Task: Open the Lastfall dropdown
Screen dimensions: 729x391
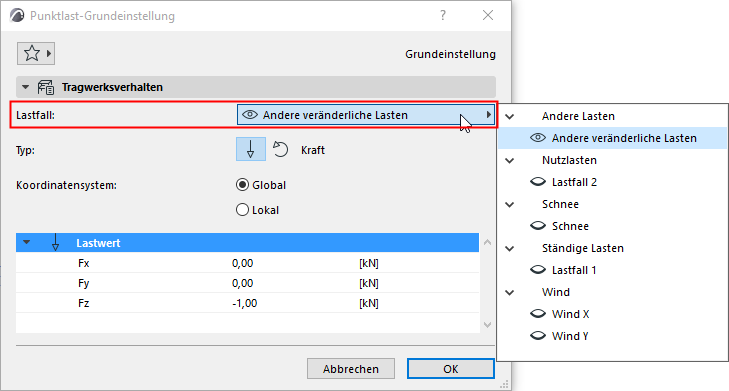Action: coord(365,115)
